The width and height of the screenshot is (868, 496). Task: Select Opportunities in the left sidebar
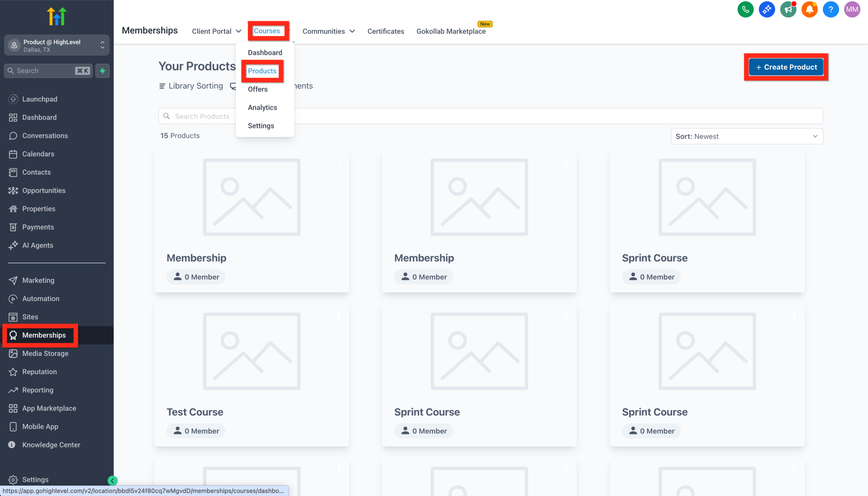(44, 191)
